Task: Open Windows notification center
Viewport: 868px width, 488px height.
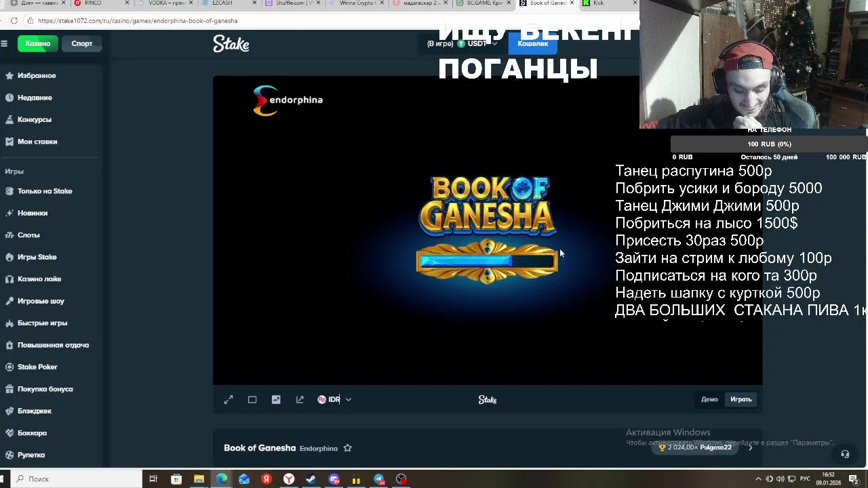Action: click(854, 479)
